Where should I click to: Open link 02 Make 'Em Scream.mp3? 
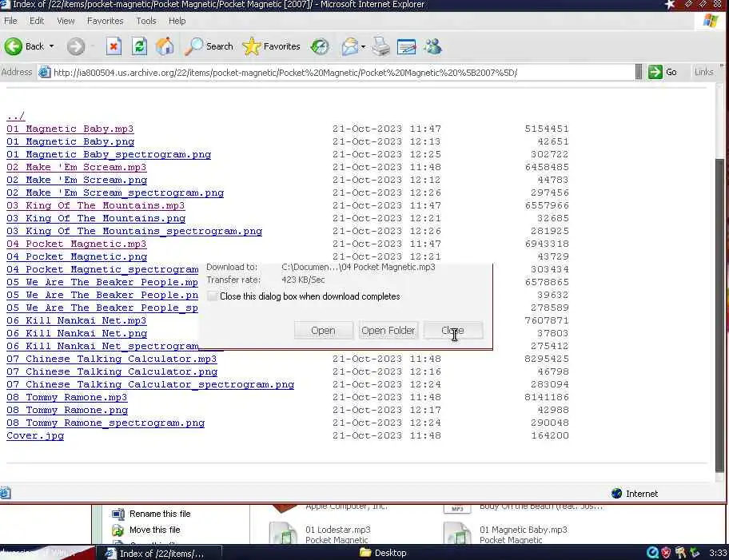tap(77, 167)
